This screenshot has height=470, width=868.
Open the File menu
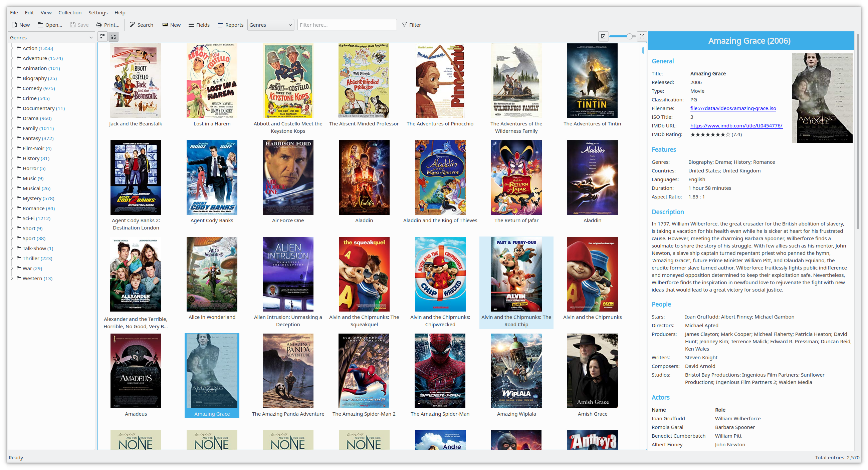(x=14, y=12)
